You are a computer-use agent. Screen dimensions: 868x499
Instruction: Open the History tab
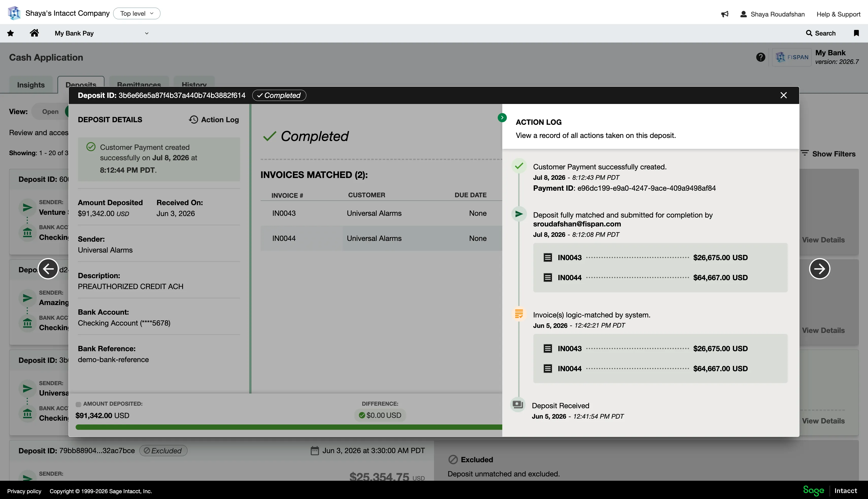194,85
